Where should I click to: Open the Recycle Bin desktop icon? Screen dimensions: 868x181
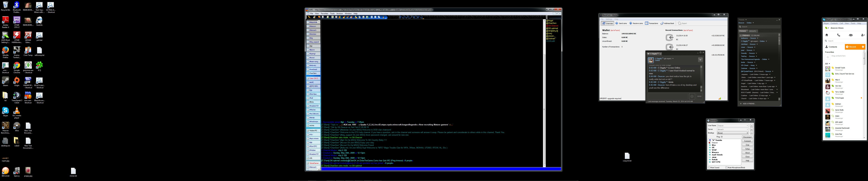tap(5, 6)
